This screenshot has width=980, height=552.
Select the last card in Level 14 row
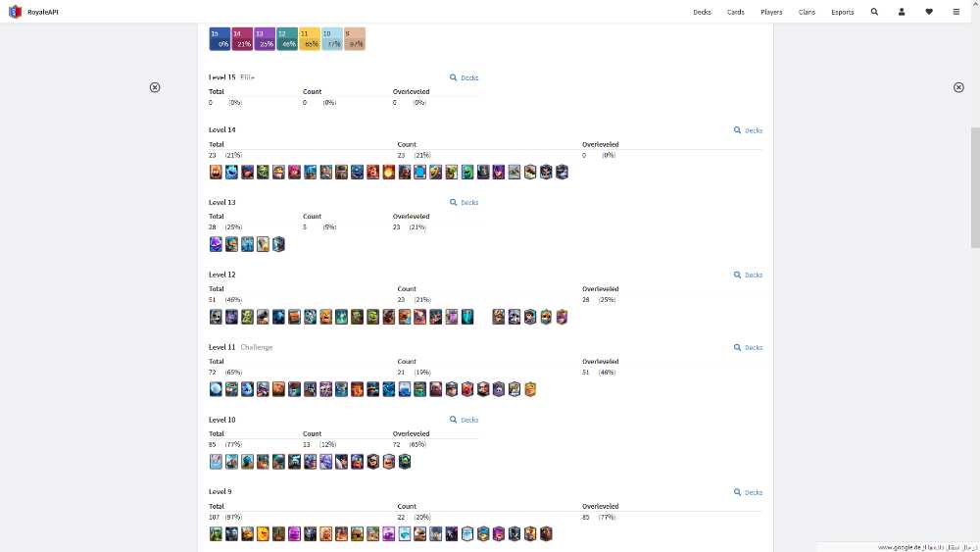click(562, 172)
